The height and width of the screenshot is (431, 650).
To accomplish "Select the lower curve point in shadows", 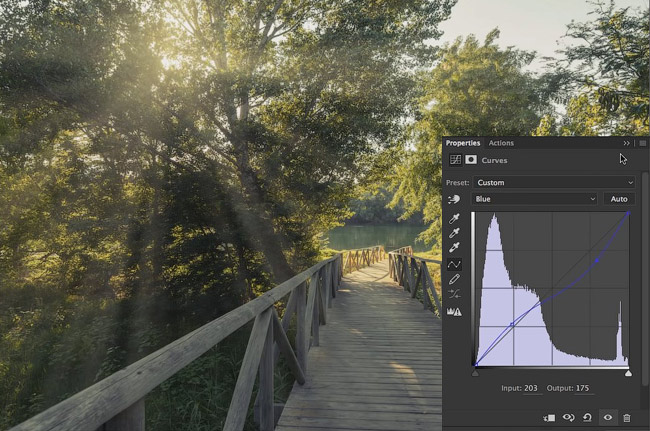I will coord(512,324).
